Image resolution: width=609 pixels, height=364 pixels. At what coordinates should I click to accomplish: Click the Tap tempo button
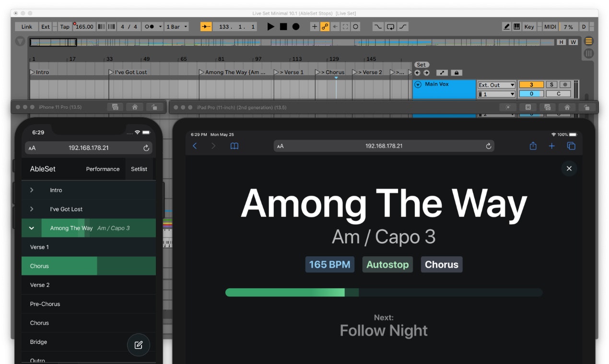coord(65,27)
